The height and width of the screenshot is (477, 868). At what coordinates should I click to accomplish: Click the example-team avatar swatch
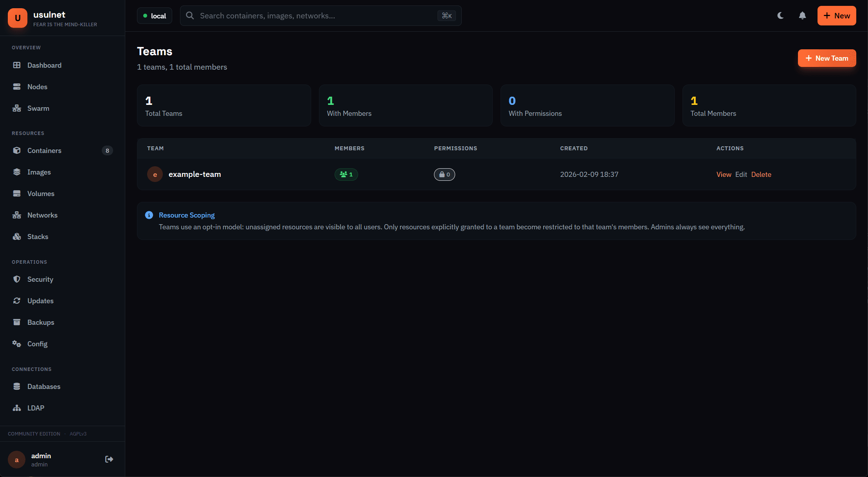point(155,174)
